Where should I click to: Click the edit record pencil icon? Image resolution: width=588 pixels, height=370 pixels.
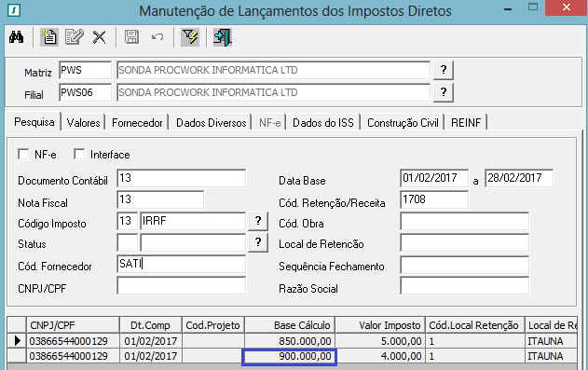click(74, 37)
